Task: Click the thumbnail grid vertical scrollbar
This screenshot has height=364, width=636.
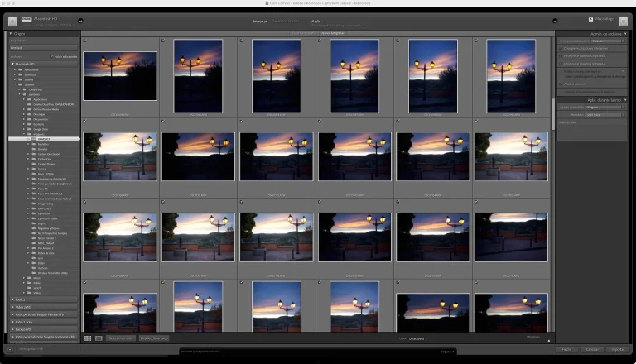Action: pyautogui.click(x=553, y=114)
